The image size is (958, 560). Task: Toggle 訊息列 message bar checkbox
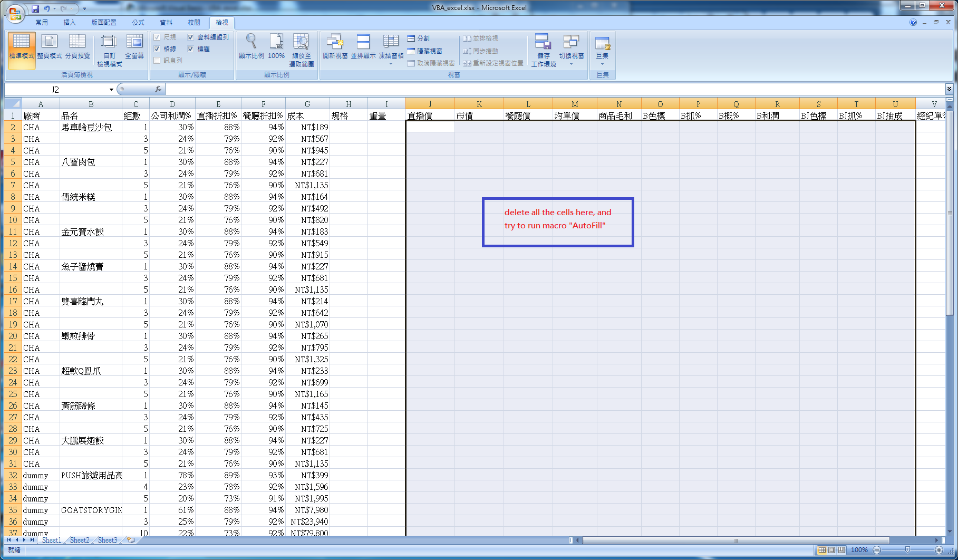pos(157,60)
